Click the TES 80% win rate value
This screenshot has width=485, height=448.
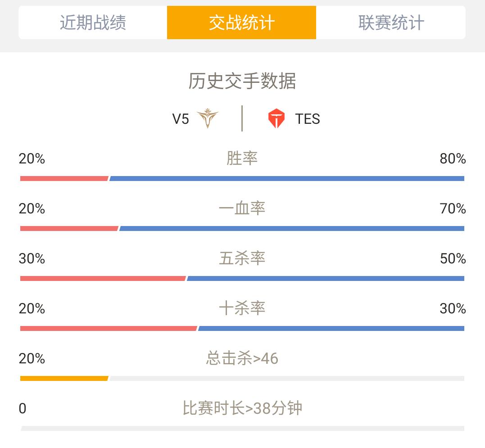(453, 158)
